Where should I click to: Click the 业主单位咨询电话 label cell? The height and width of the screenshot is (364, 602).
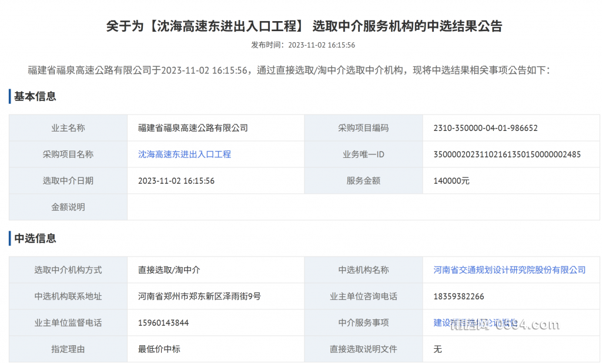[x=363, y=296]
